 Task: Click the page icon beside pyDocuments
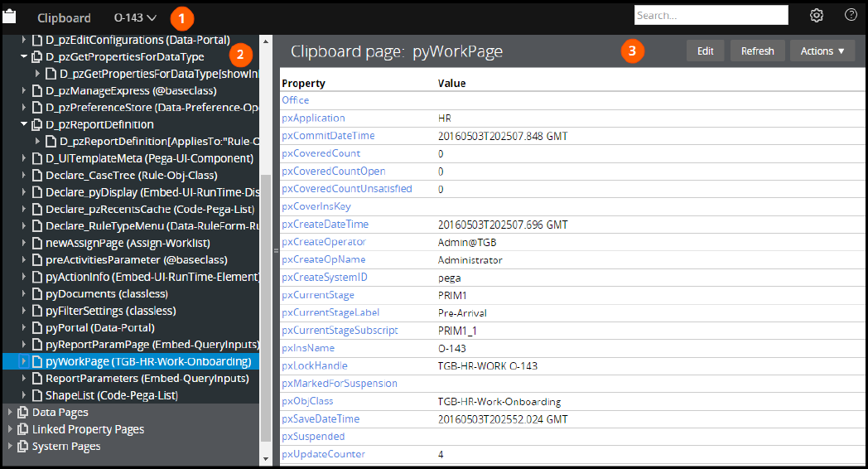[x=37, y=294]
